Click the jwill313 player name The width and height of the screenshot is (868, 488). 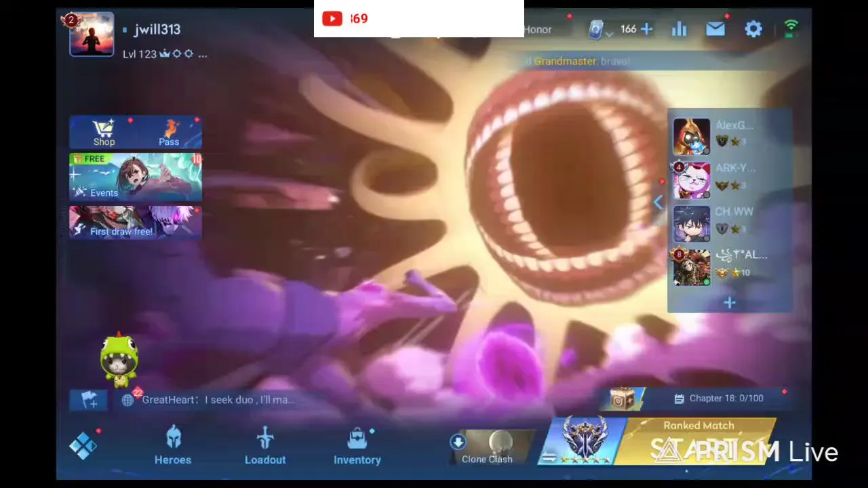pos(157,29)
